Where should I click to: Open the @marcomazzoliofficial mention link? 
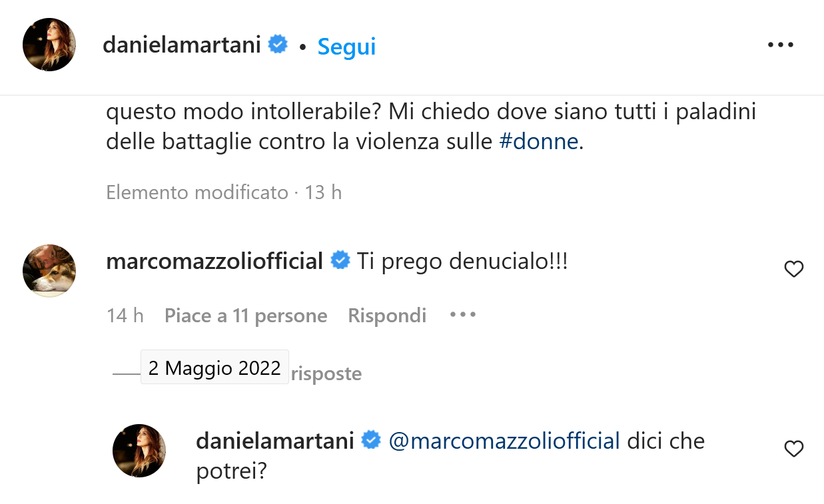(504, 441)
